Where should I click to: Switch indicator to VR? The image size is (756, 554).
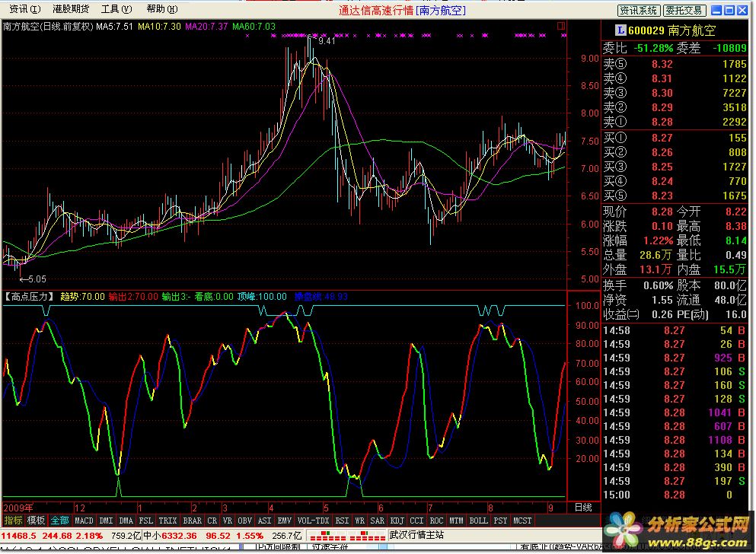[228, 521]
